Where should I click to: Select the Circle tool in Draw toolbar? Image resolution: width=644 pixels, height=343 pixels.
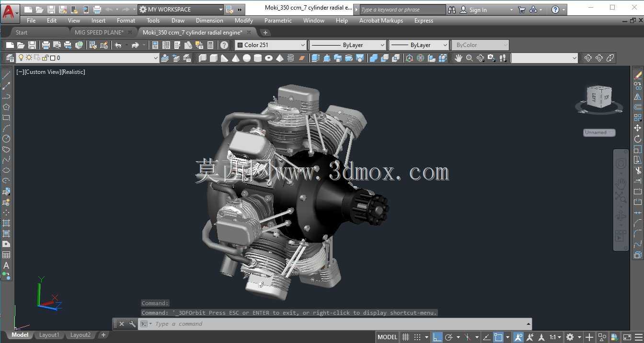tap(6, 139)
